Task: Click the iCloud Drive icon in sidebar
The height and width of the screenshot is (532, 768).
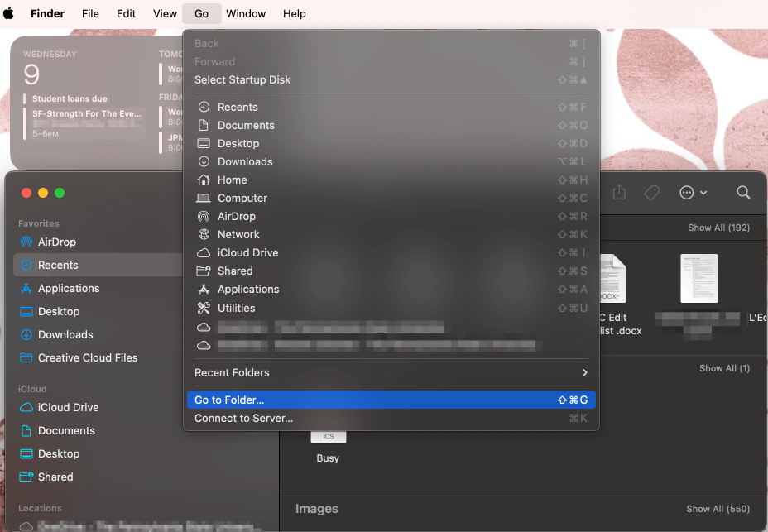Action: [x=26, y=407]
